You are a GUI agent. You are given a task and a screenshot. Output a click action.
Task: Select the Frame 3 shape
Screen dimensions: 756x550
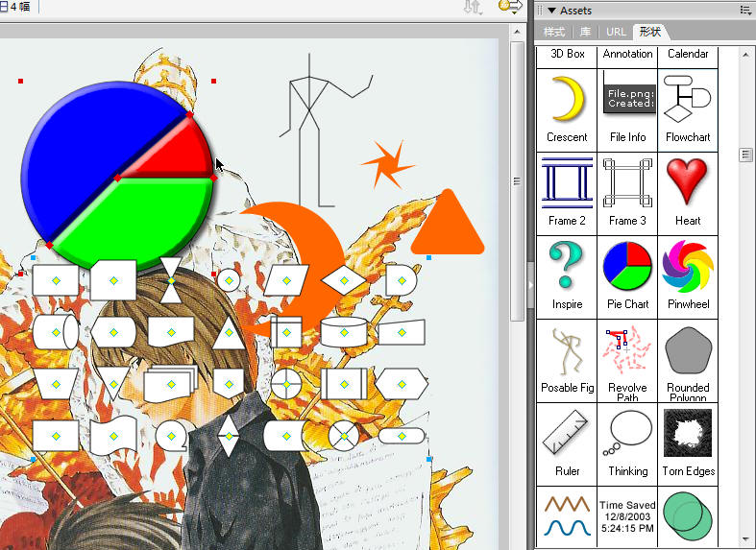(x=627, y=194)
